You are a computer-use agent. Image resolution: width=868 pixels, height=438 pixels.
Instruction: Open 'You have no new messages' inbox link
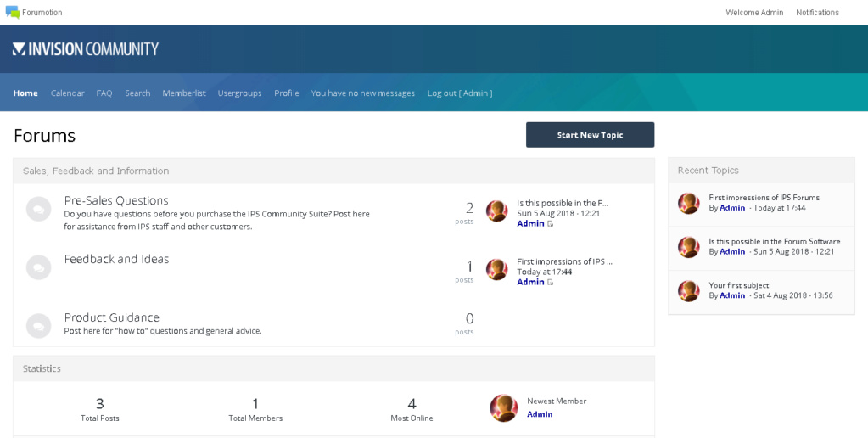pos(362,93)
